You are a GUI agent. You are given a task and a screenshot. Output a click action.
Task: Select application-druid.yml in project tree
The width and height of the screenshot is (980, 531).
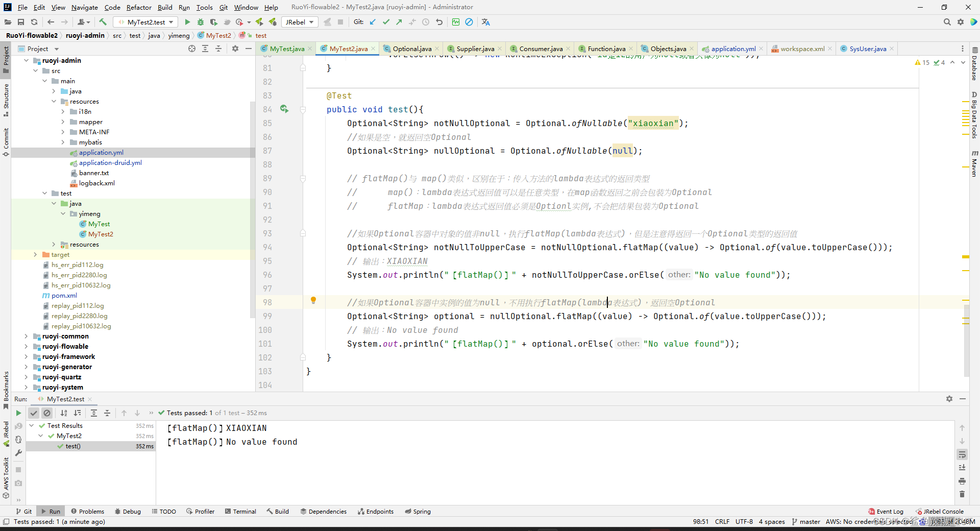[110, 162]
